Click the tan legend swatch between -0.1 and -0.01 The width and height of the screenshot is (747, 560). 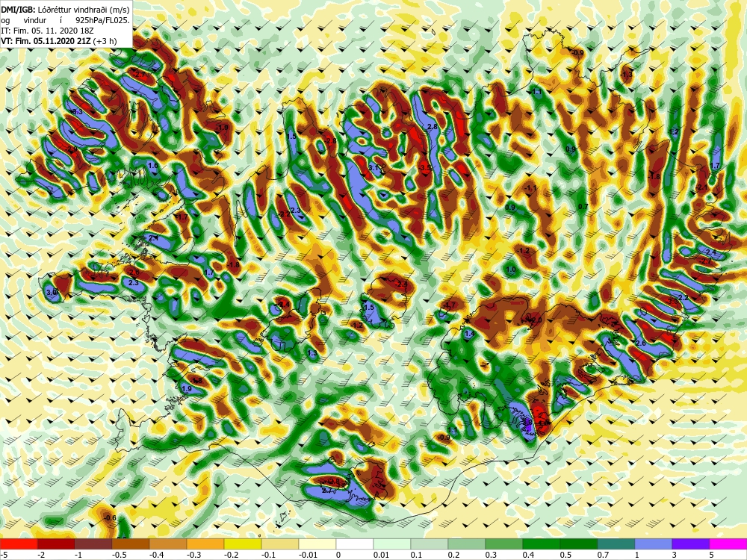click(280, 544)
